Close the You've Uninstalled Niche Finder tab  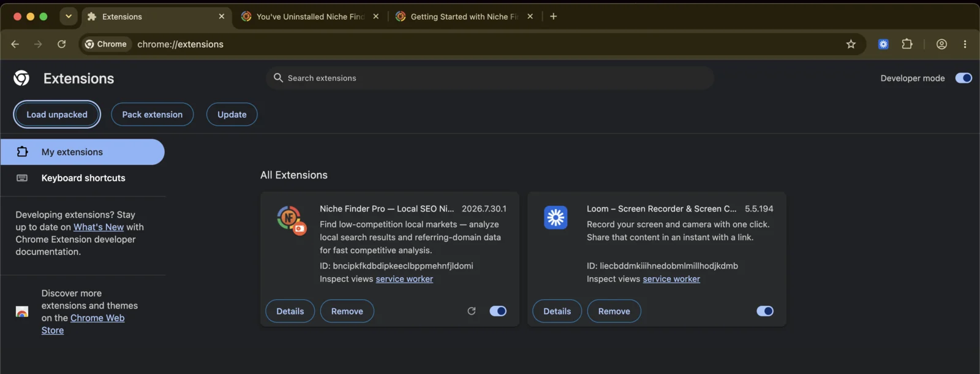(376, 17)
